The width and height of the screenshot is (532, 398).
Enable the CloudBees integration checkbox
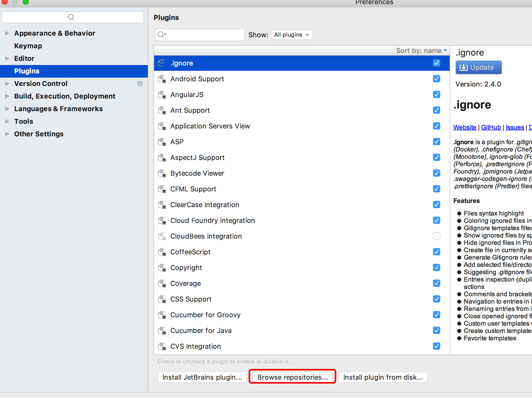coord(436,236)
